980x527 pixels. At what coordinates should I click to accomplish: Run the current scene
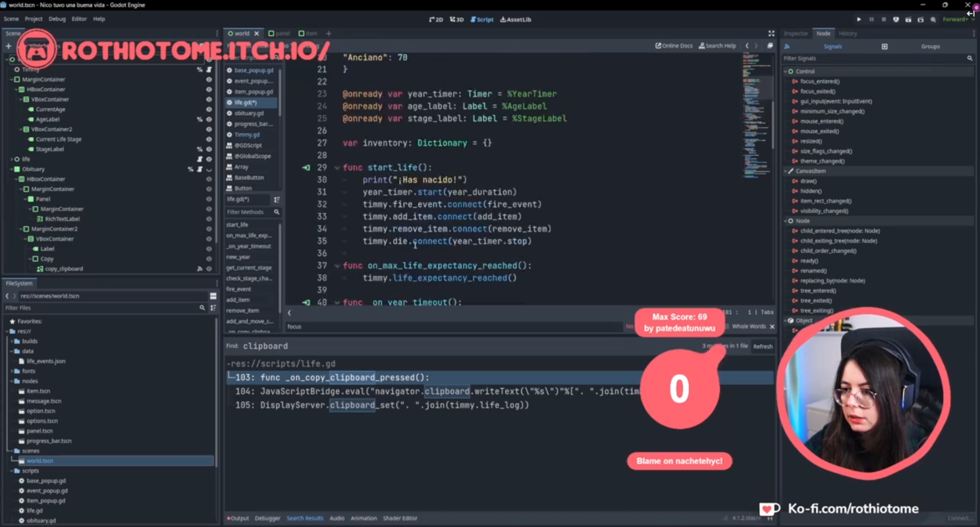pyautogui.click(x=908, y=20)
